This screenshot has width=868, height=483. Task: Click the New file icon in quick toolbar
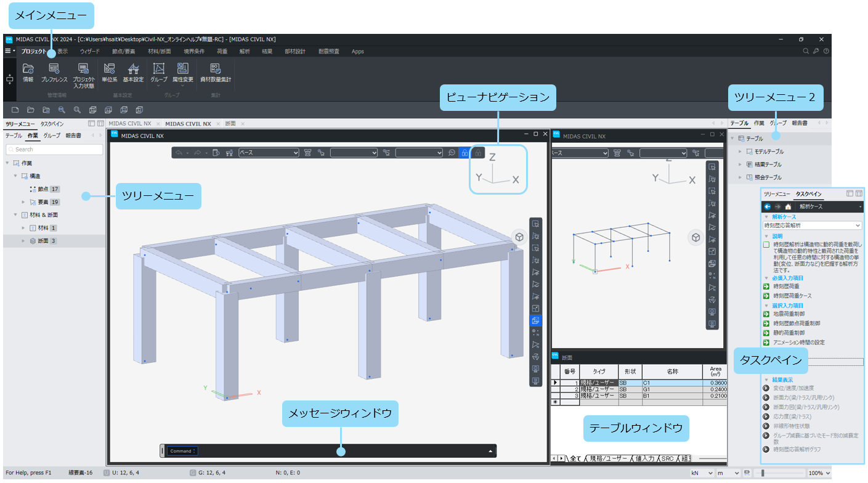pyautogui.click(x=15, y=110)
